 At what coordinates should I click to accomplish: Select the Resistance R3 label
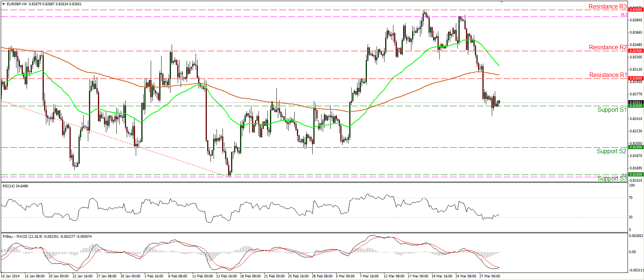(607, 7)
